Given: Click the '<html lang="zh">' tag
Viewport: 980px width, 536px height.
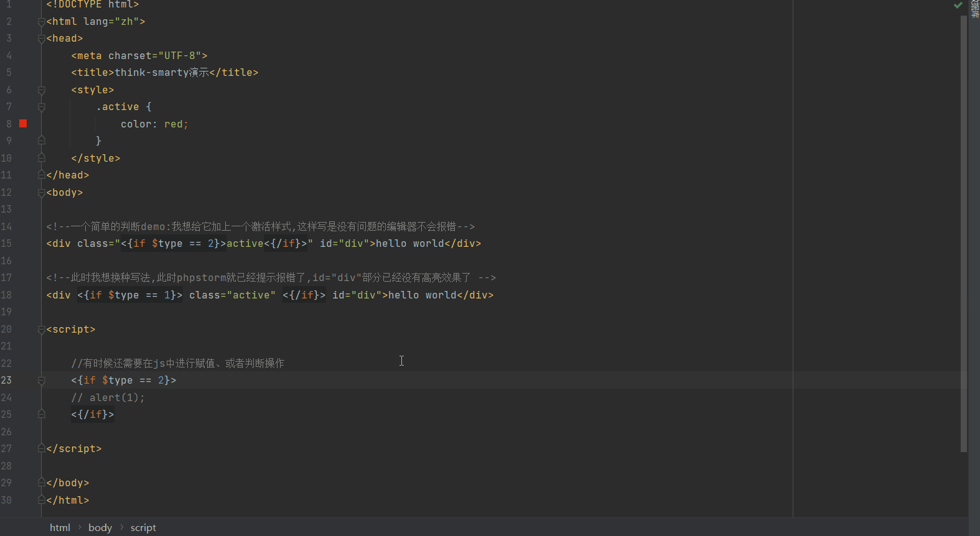Looking at the screenshot, I should pos(96,22).
